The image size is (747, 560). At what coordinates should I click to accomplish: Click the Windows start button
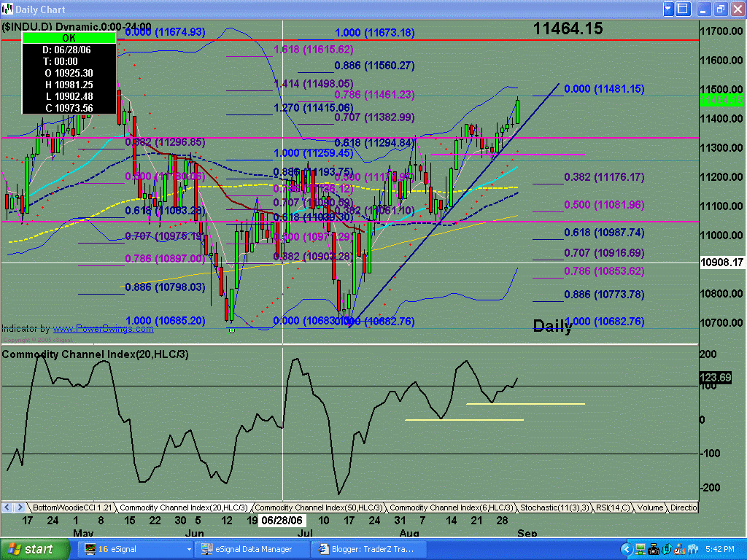[34, 549]
